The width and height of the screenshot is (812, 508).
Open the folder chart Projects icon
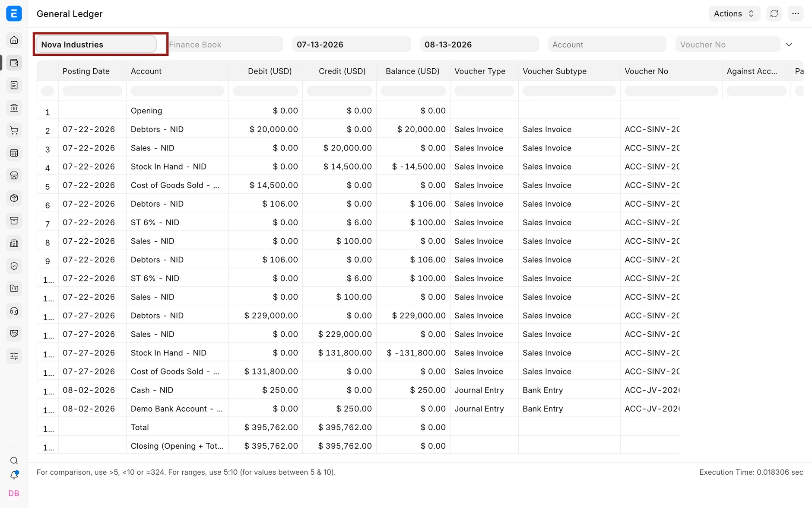tap(14, 288)
